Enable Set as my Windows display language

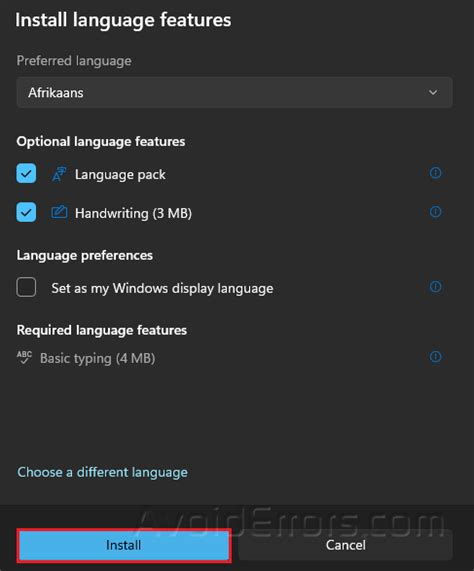26,287
